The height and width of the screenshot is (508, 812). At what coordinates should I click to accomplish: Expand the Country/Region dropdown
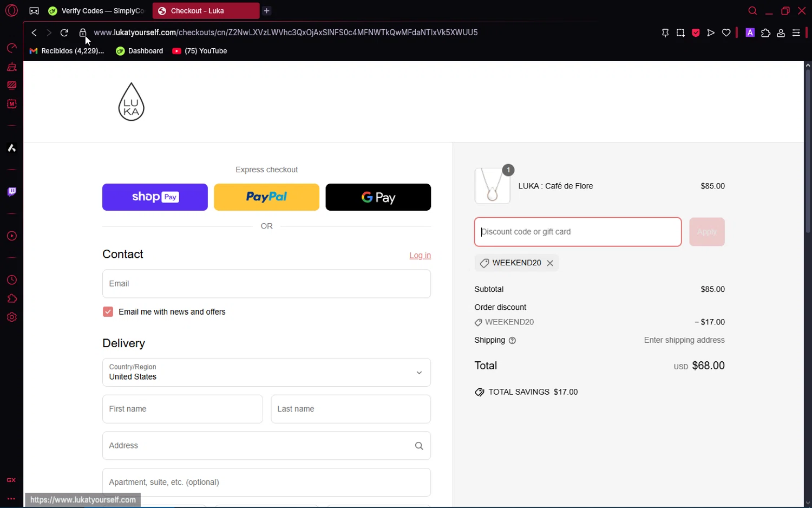click(x=266, y=372)
